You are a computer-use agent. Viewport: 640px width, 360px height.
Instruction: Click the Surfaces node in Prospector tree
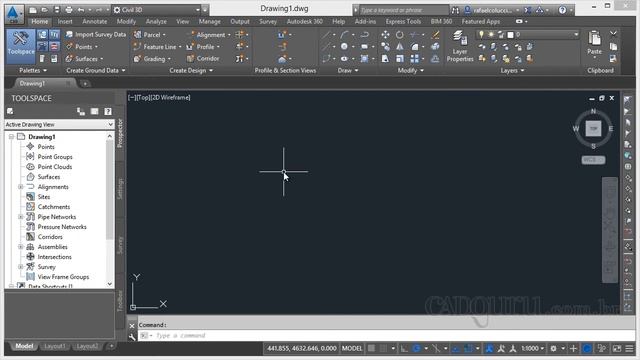click(49, 177)
